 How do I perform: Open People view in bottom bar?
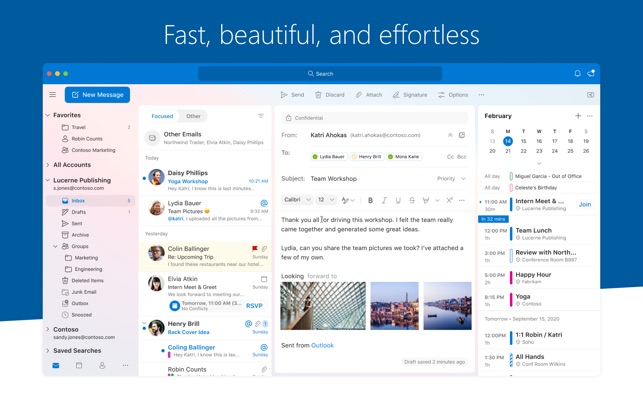[x=102, y=365]
